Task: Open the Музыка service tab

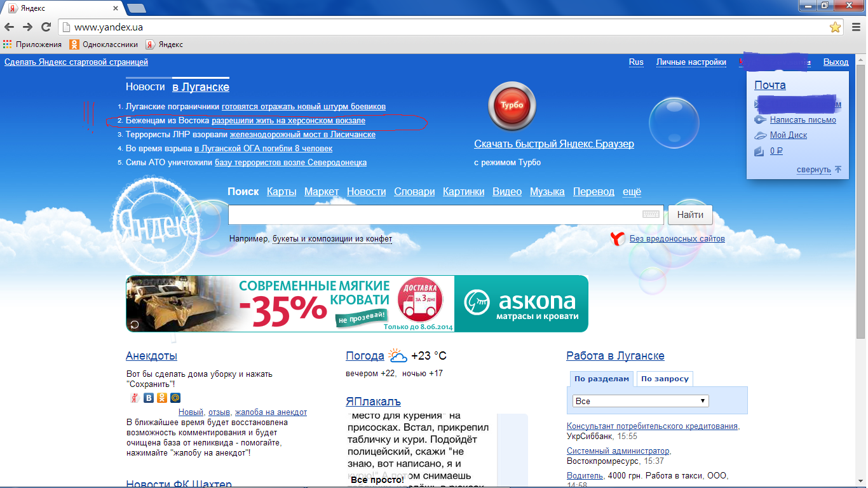Action: click(547, 192)
